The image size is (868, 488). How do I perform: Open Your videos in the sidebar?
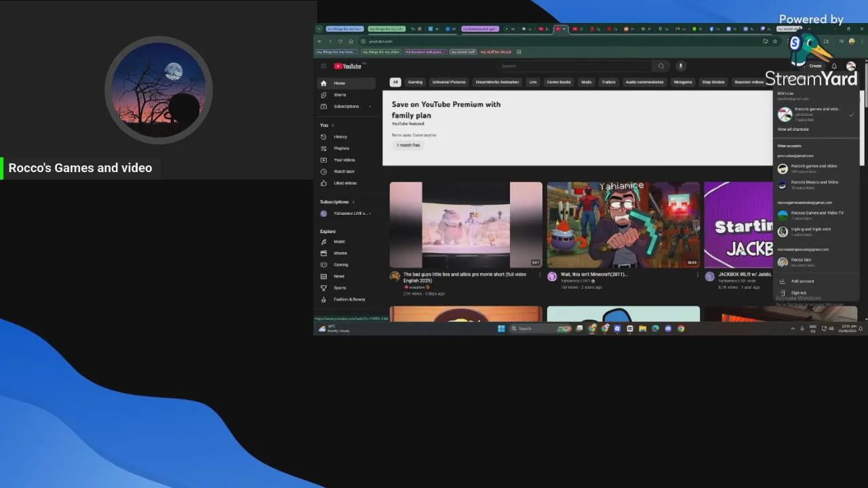(x=347, y=160)
